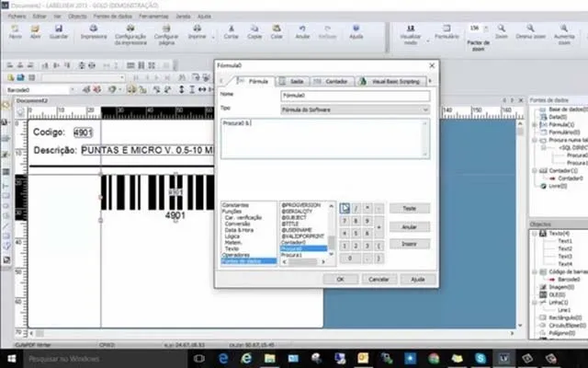
Task: Click the Visualizar modo icon
Action: click(411, 29)
